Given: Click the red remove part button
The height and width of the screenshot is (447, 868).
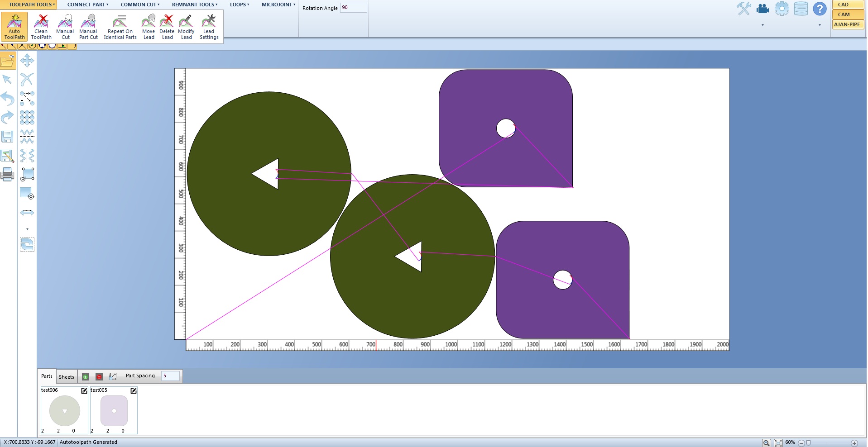Looking at the screenshot, I should (99, 376).
